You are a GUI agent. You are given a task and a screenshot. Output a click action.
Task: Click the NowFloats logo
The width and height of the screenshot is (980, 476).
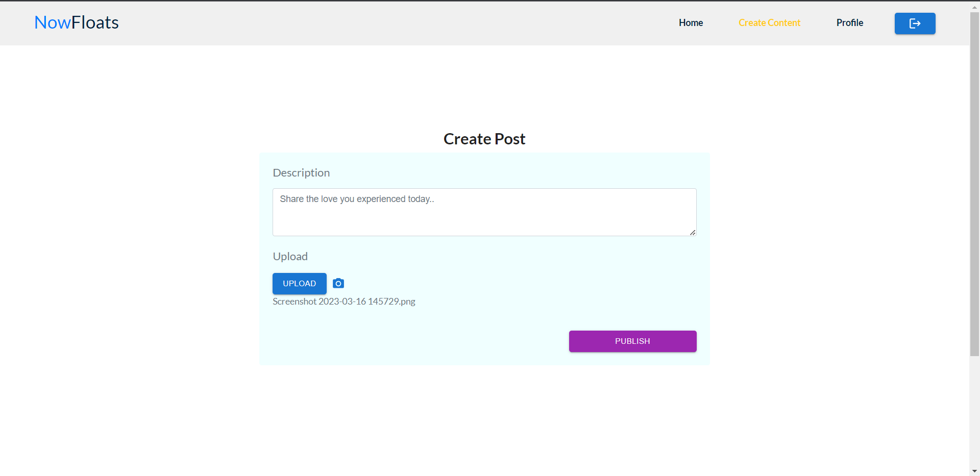76,22
